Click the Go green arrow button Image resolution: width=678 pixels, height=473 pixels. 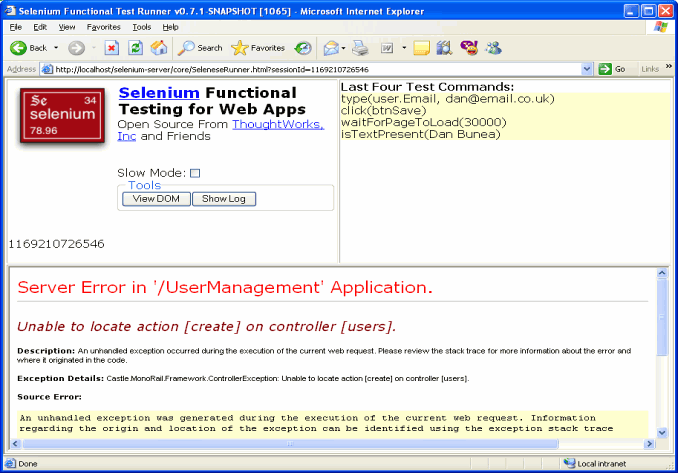coord(612,69)
